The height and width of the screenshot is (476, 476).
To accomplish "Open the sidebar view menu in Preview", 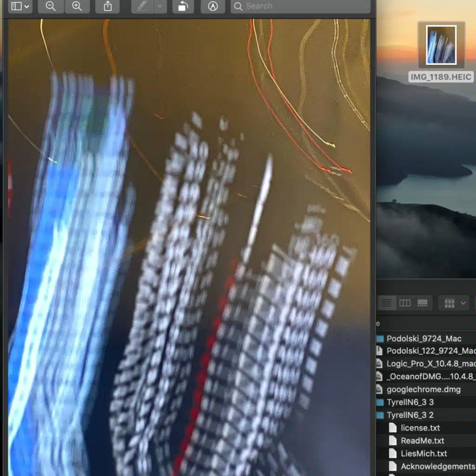I will (20, 7).
